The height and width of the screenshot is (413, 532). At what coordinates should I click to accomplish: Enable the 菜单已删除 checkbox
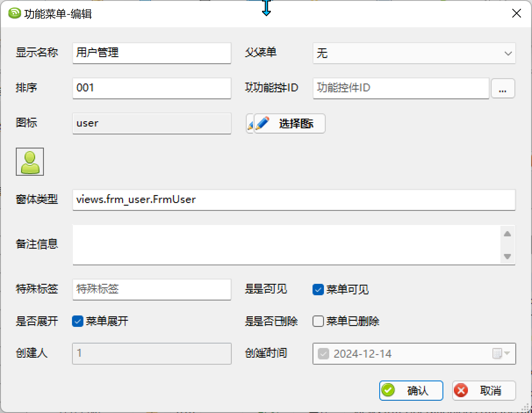pos(318,321)
